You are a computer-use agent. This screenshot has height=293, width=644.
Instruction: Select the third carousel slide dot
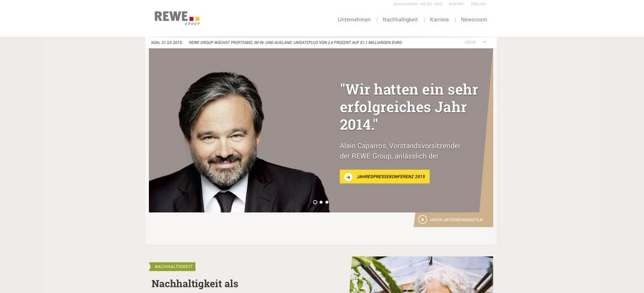tap(327, 202)
